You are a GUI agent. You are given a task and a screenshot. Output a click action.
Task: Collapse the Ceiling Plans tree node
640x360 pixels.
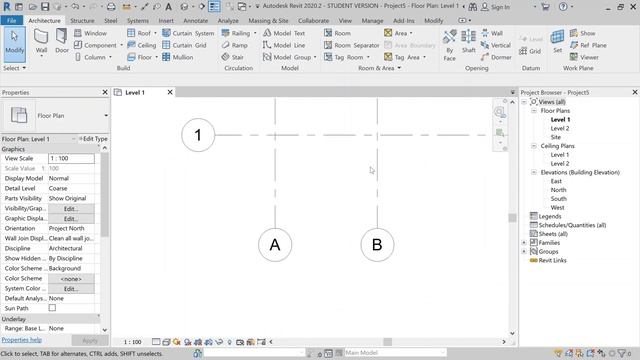(x=534, y=146)
